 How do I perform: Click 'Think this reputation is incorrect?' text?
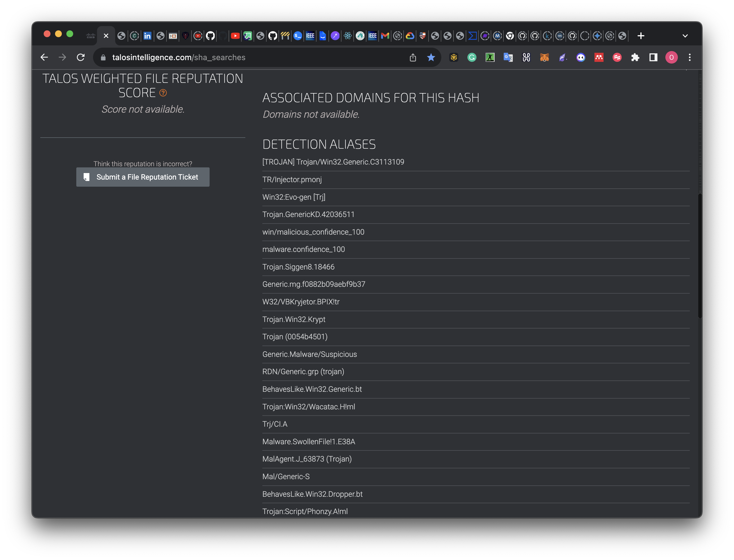143,164
